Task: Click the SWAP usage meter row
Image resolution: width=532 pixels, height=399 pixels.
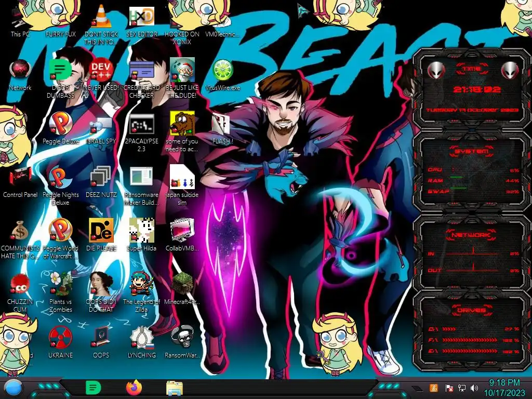Action: (x=473, y=192)
